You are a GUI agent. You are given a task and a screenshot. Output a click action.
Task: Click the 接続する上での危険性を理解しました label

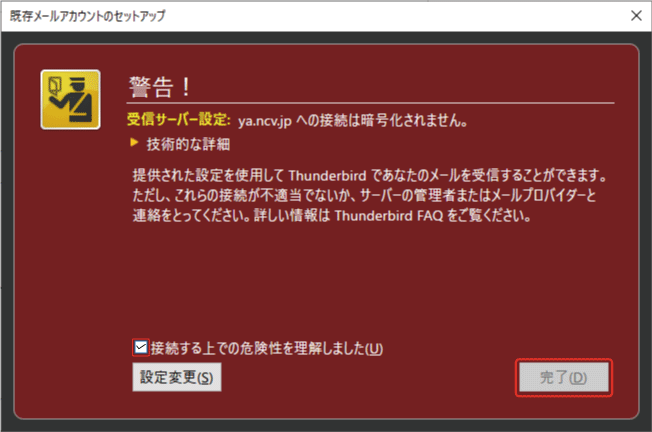tap(267, 348)
